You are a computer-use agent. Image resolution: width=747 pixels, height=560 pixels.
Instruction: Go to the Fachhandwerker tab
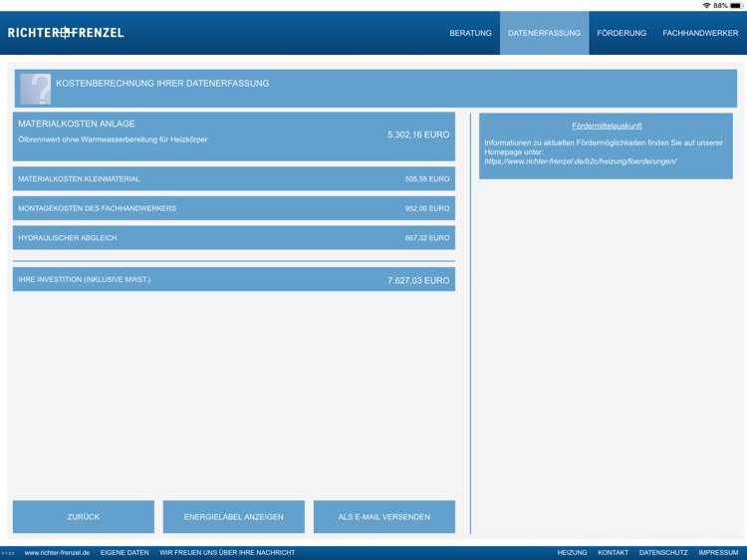(x=700, y=33)
